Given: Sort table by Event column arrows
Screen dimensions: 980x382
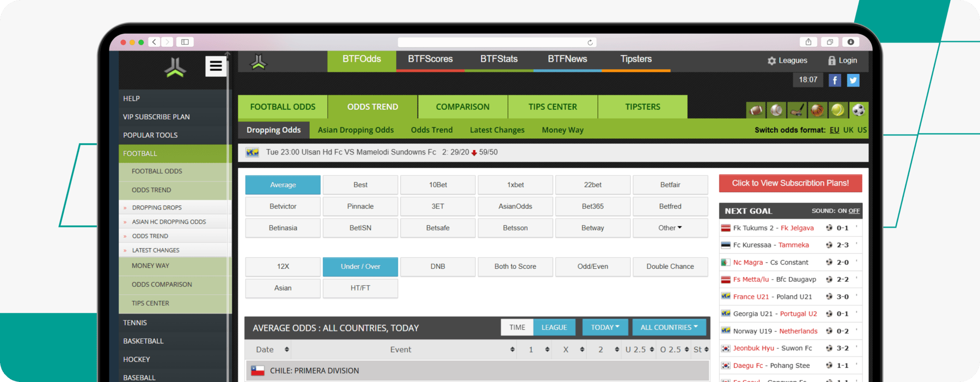Looking at the screenshot, I should (512, 349).
